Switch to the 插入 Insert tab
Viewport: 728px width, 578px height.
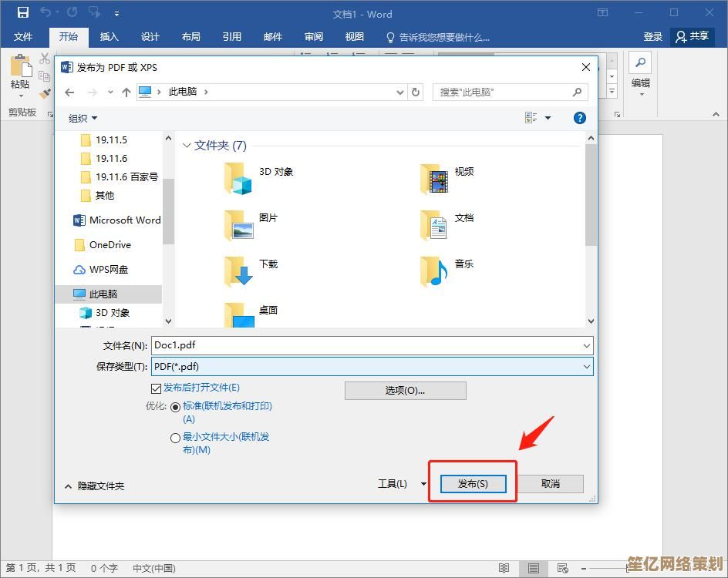[109, 37]
